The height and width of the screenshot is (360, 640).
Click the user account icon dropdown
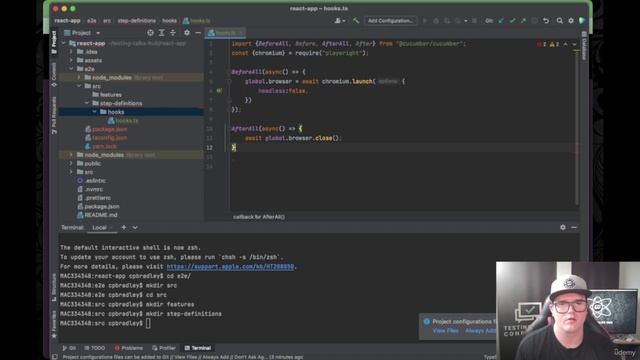click(340, 20)
